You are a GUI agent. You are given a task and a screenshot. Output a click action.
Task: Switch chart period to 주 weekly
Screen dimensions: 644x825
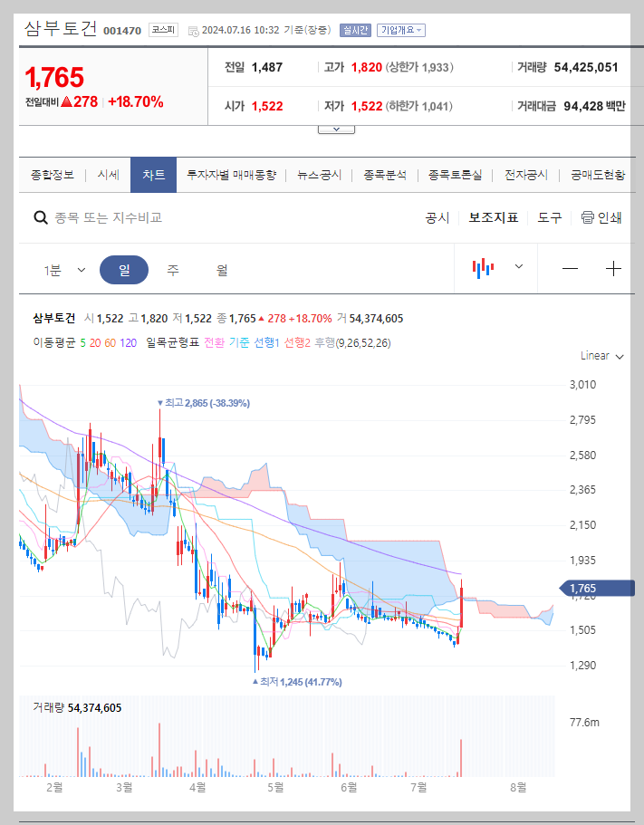pos(172,269)
